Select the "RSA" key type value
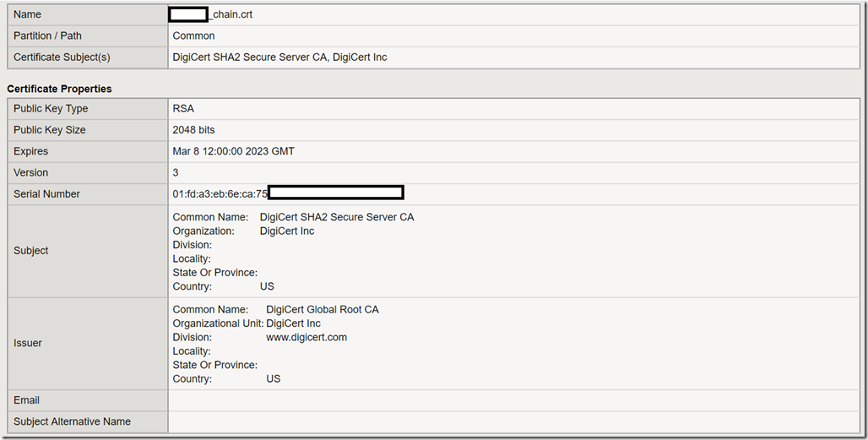 [x=183, y=108]
